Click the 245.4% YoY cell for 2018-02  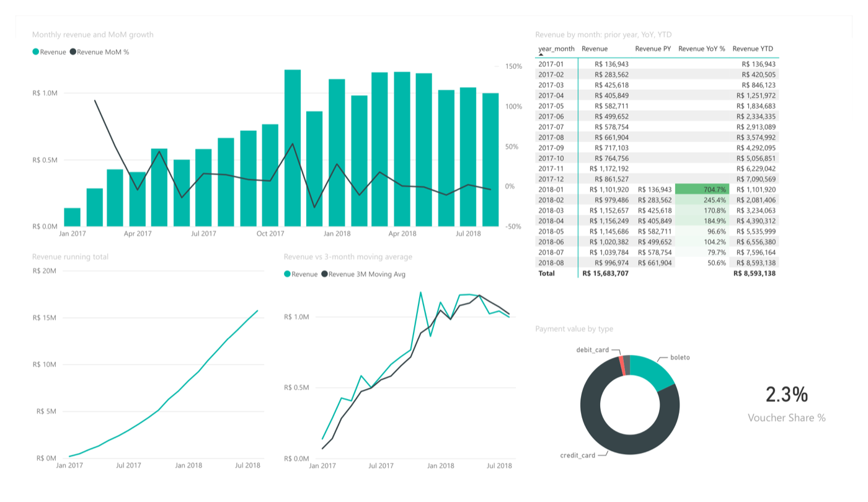702,200
